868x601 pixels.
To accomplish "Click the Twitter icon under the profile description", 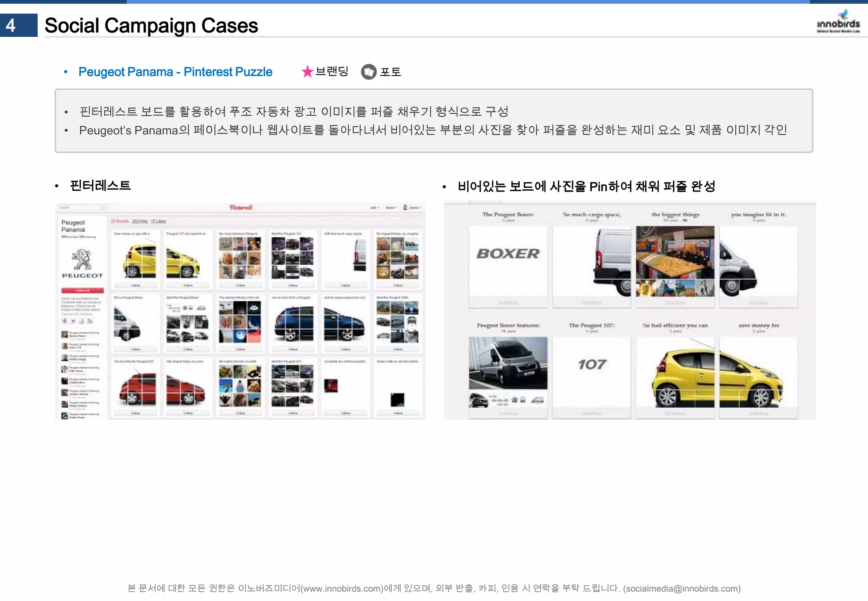I will 73,321.
